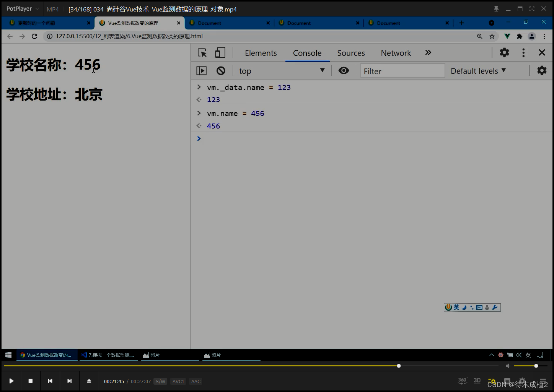Enable 360 degree video mode
Screen dimensions: 554x392
tap(463, 381)
